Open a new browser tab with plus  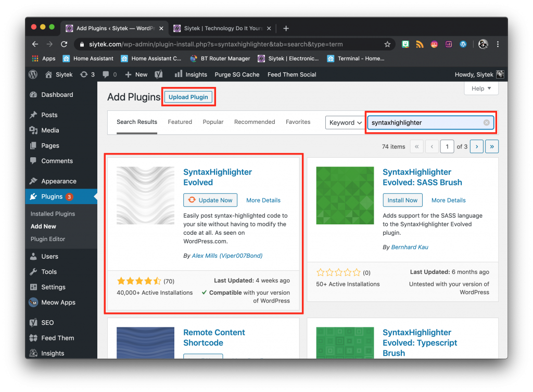tap(286, 29)
